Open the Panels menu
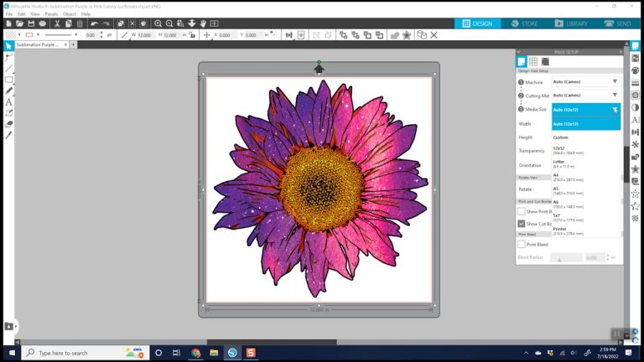The height and width of the screenshot is (362, 644). coord(51,14)
